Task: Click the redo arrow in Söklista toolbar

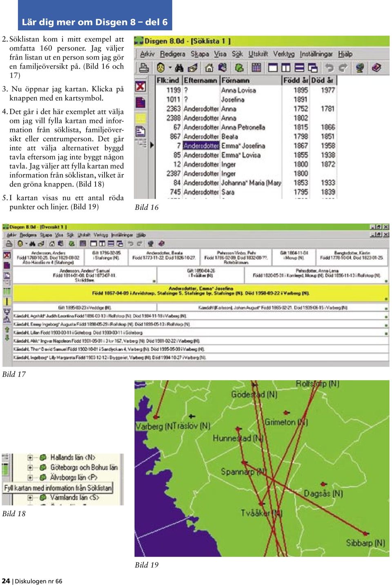Action: click(x=343, y=68)
